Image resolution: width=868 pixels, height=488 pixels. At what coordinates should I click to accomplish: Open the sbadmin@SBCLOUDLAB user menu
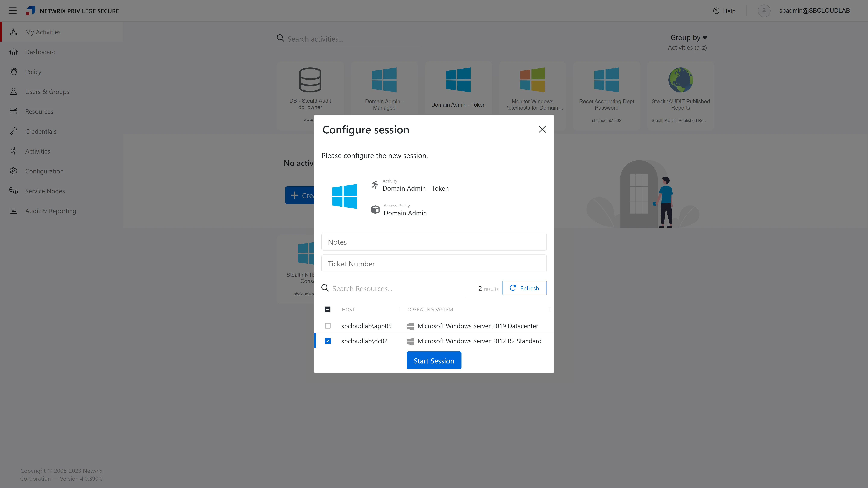814,11
